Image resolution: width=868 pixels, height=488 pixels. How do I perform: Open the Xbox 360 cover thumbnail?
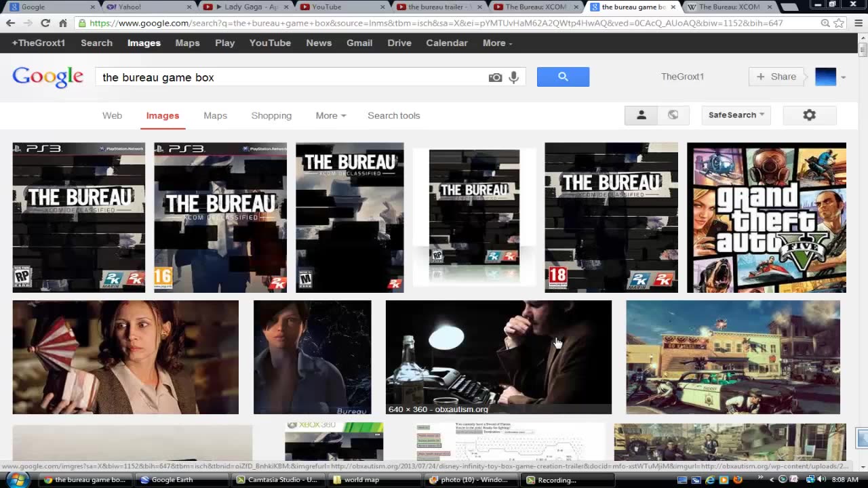click(334, 442)
